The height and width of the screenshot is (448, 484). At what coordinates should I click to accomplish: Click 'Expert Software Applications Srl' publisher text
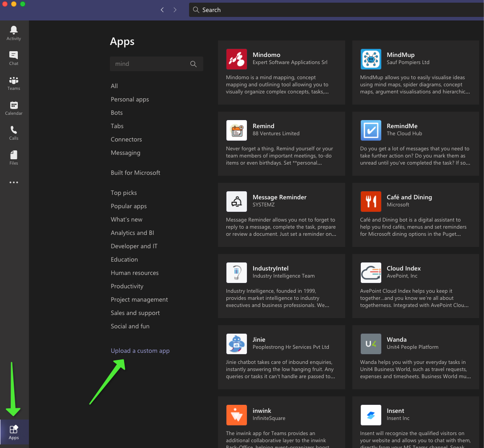(x=290, y=62)
